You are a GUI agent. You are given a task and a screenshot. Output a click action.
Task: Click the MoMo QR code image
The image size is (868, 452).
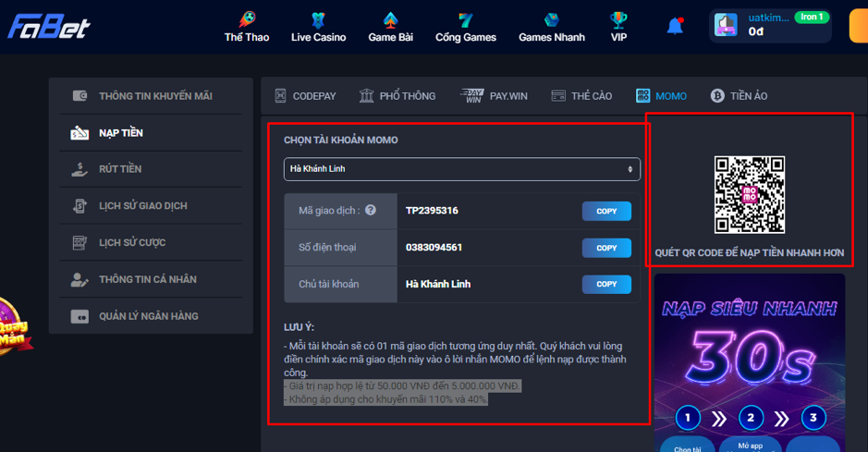click(x=749, y=195)
